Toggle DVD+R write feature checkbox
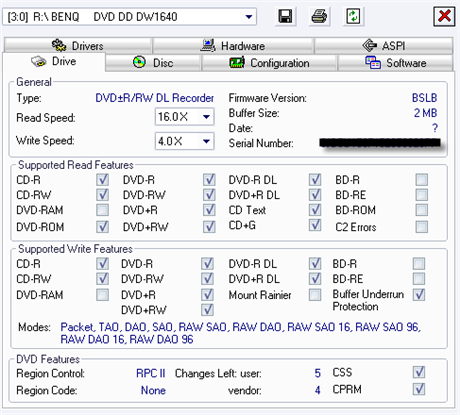This screenshot has height=415, width=460. [x=207, y=295]
